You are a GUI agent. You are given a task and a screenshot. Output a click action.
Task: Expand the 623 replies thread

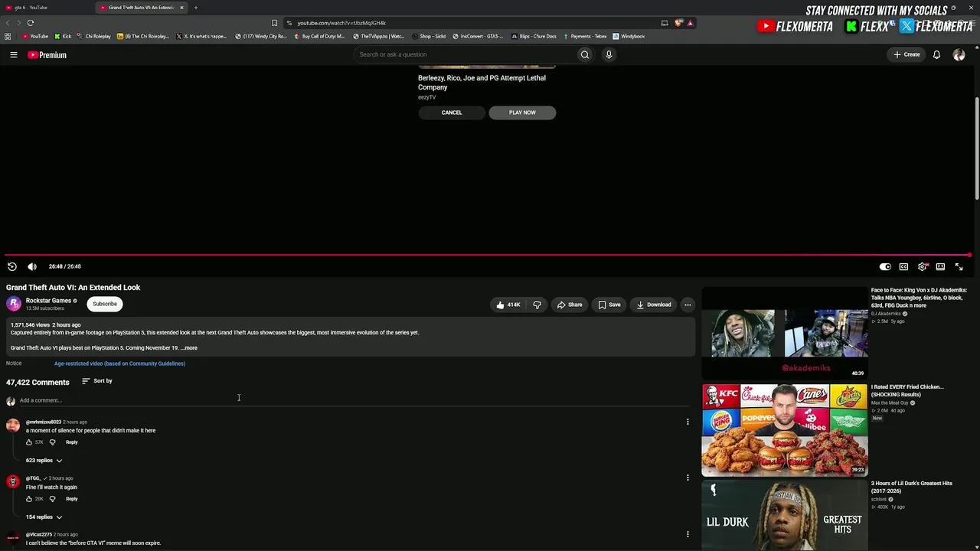(x=44, y=461)
